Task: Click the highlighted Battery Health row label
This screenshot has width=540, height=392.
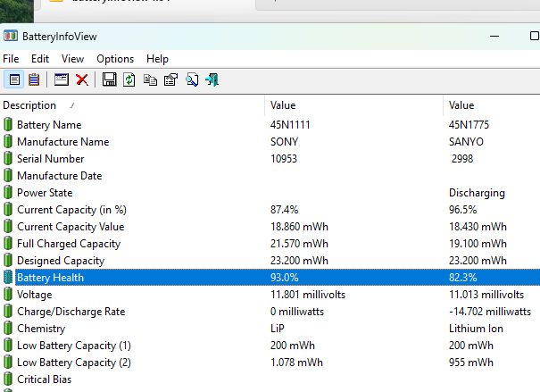Action: click(x=50, y=278)
